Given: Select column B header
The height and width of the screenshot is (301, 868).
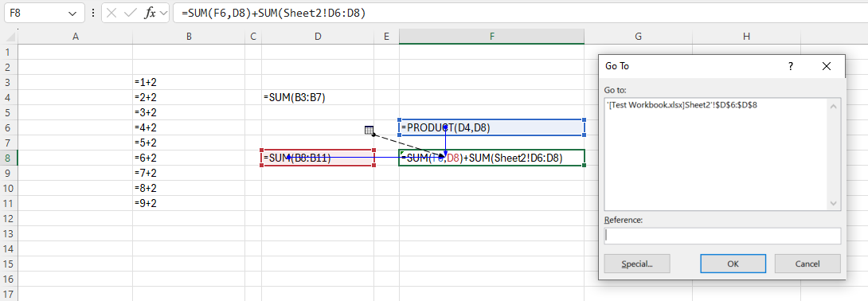Looking at the screenshot, I should tap(189, 37).
